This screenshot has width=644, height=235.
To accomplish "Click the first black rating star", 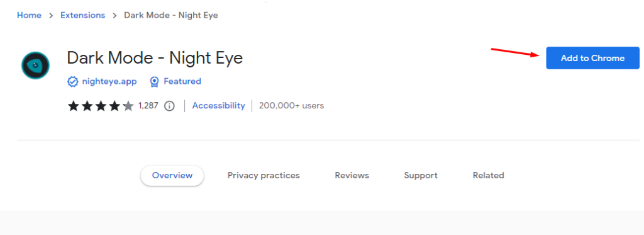I will [x=74, y=106].
